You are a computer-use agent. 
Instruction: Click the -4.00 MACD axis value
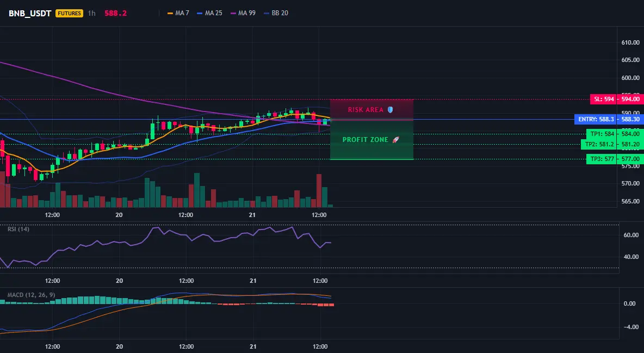(x=630, y=327)
